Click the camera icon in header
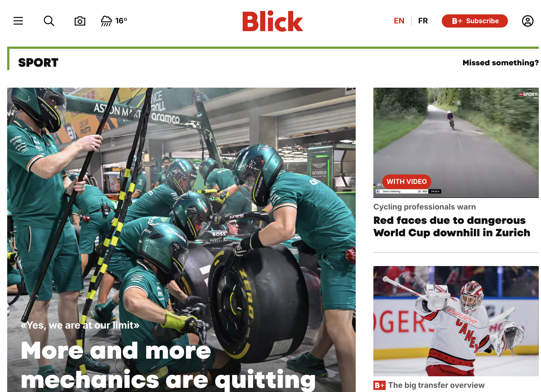 click(x=80, y=21)
